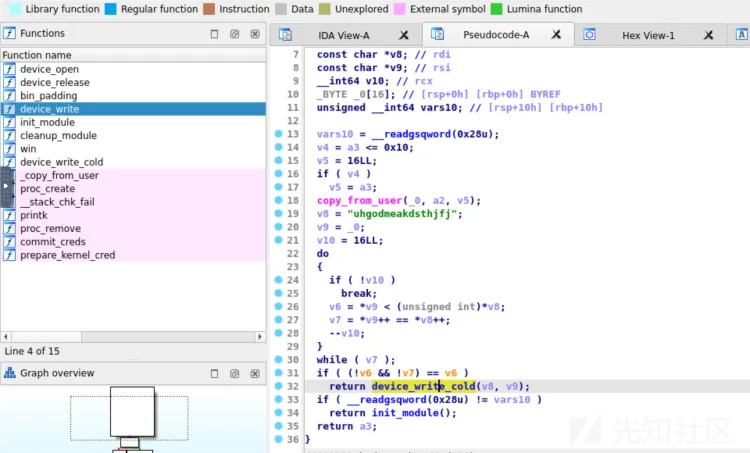This screenshot has height=453, width=750.
Task: Toggle breakpoint dot on line 26
Action: click(x=278, y=306)
